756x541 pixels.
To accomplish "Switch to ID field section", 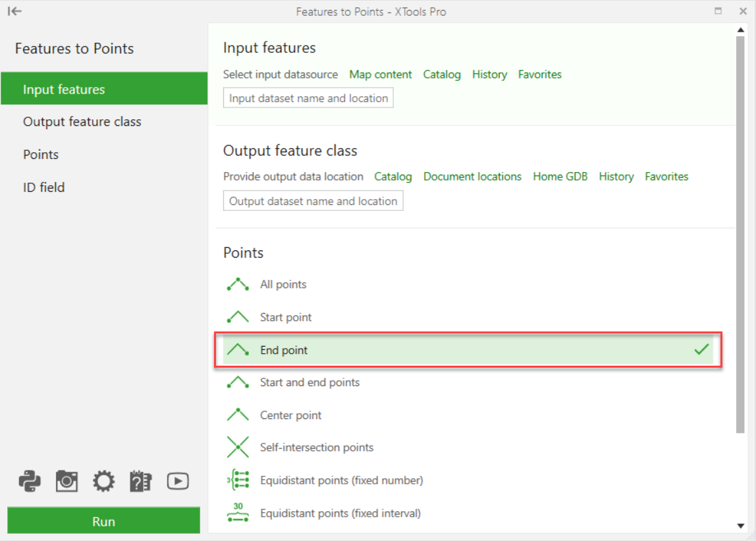I will point(44,187).
